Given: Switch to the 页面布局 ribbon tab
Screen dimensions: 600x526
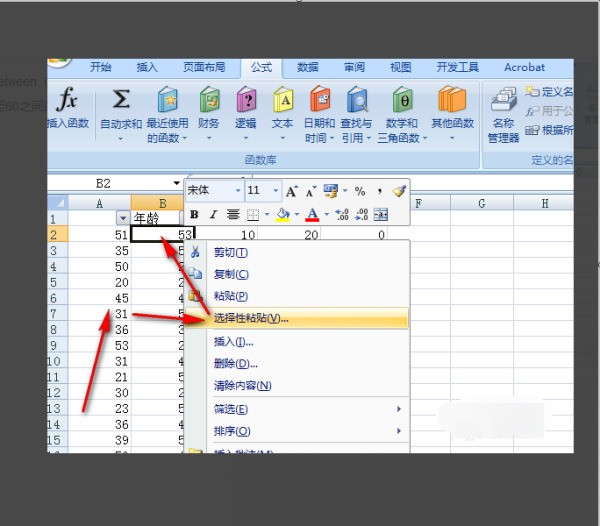Looking at the screenshot, I should tap(204, 67).
